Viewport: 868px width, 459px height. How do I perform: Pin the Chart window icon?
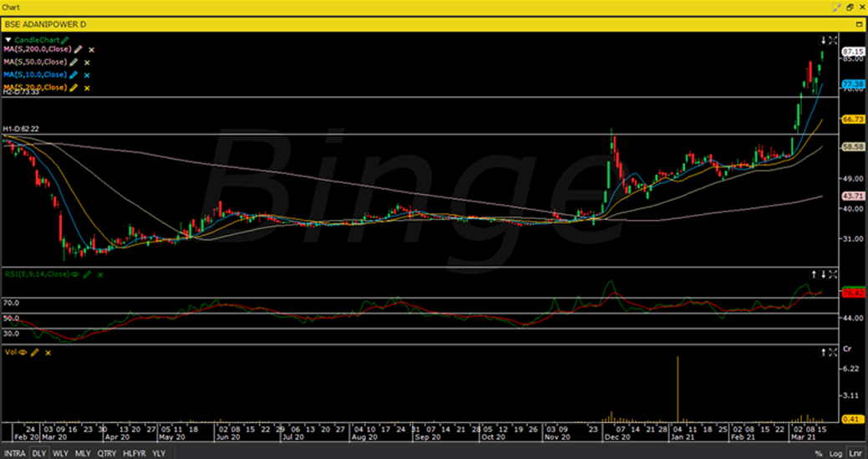click(837, 7)
